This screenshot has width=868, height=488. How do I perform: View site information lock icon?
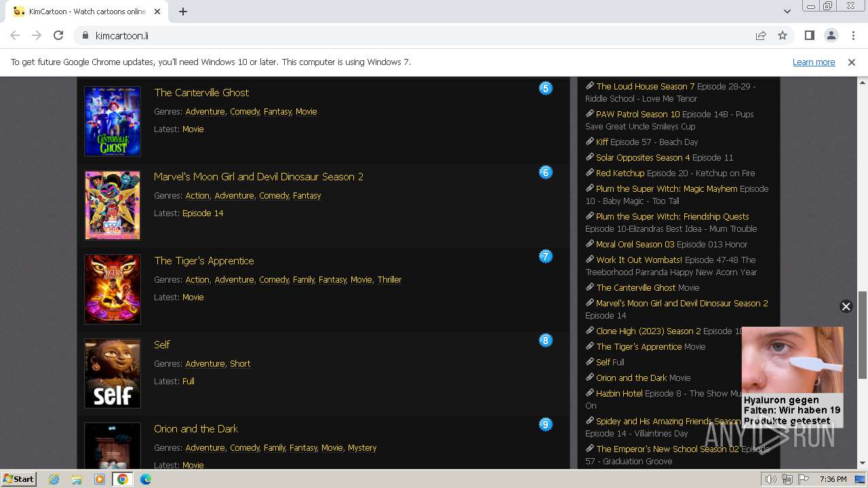pos(85,35)
